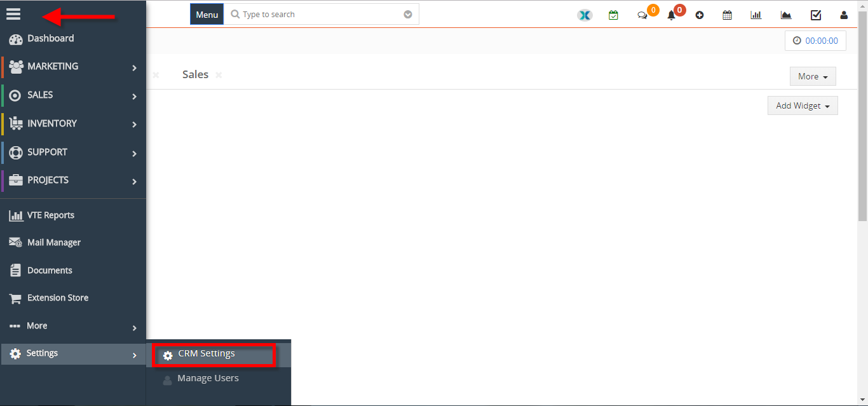Switch to the Sales dashboard tab
This screenshot has height=406, width=868.
195,74
